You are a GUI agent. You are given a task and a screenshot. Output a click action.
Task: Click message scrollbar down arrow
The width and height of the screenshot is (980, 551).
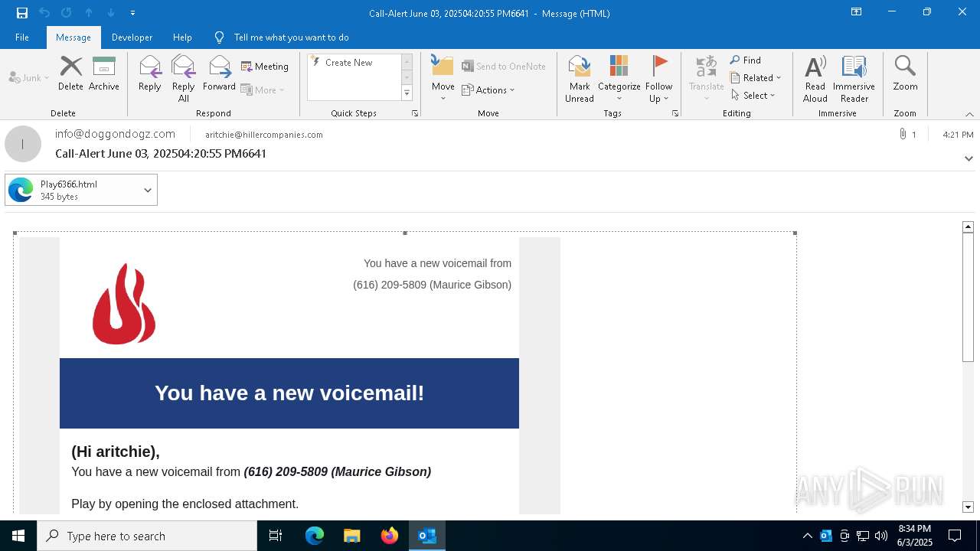click(x=968, y=507)
